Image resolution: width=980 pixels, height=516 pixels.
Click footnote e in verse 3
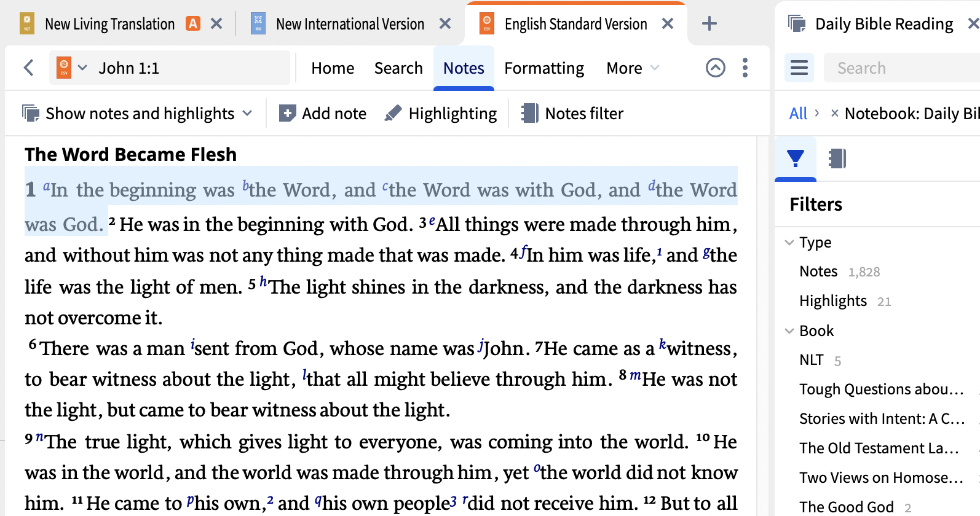(432, 220)
